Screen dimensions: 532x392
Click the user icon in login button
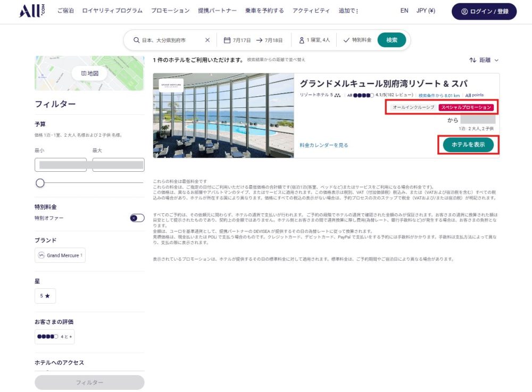[464, 12]
